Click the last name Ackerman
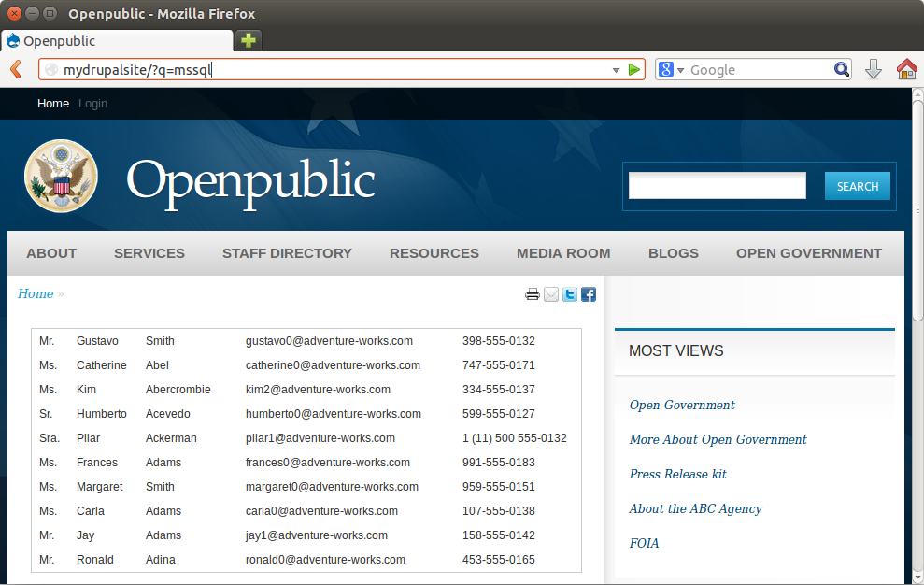The image size is (924, 585). [x=171, y=438]
